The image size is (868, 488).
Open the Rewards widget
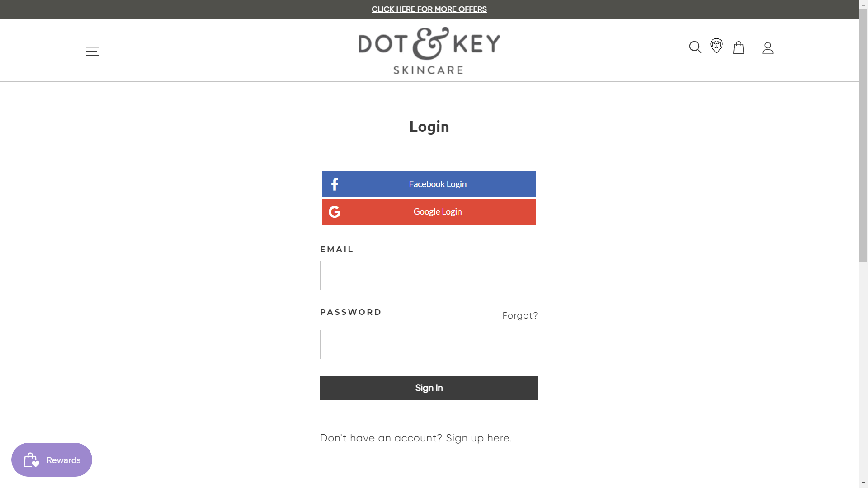pyautogui.click(x=52, y=460)
